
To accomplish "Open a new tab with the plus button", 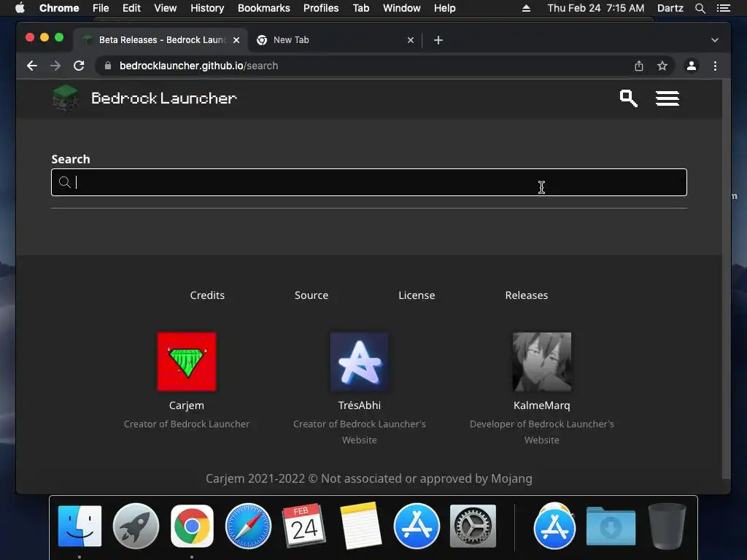I will click(x=438, y=40).
